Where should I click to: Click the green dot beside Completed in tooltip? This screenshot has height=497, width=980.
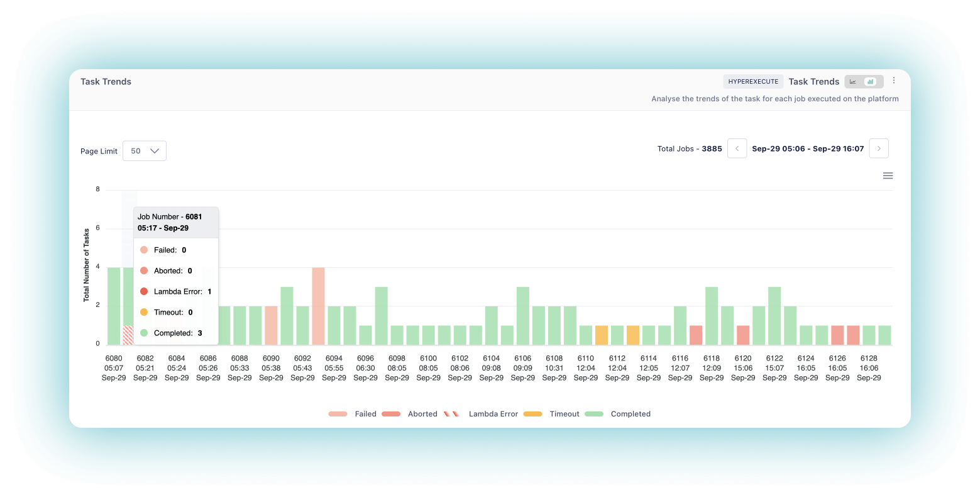pos(143,333)
